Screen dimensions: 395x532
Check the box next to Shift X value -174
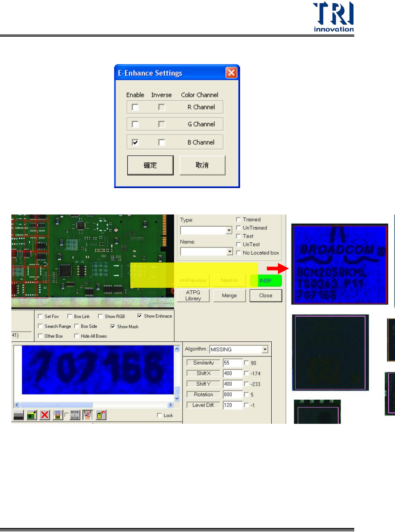click(246, 373)
